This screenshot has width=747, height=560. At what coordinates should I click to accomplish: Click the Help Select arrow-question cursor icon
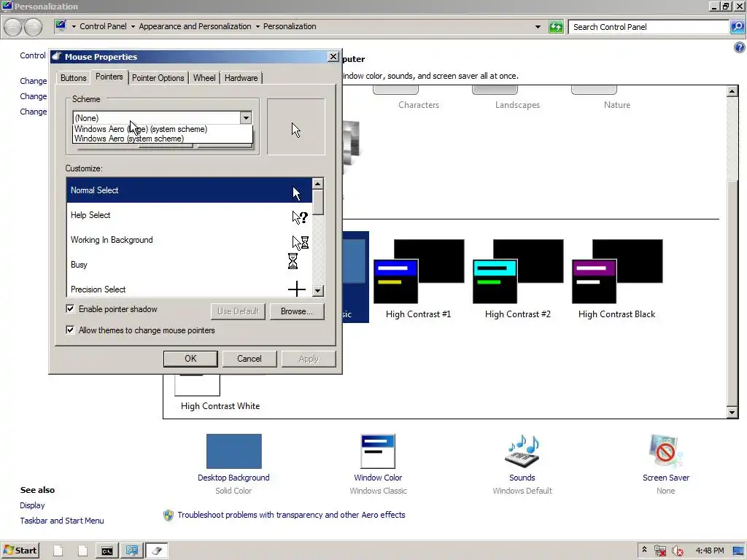[300, 217]
